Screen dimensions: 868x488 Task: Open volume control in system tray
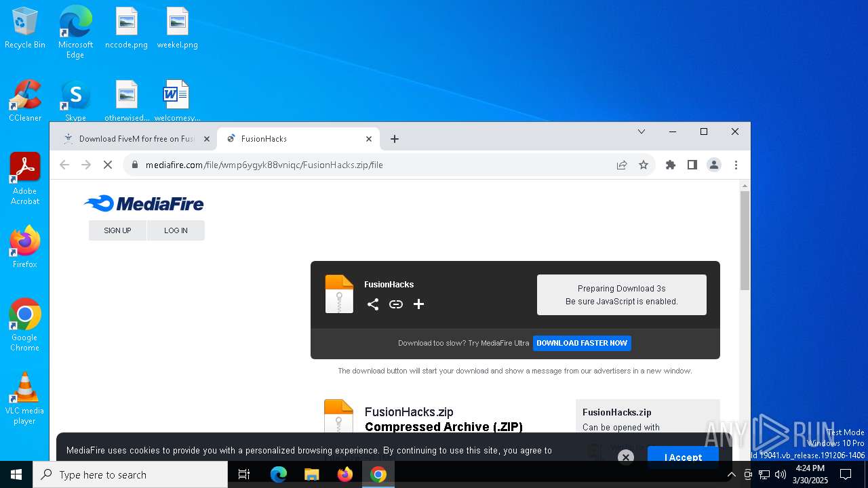pos(780,475)
